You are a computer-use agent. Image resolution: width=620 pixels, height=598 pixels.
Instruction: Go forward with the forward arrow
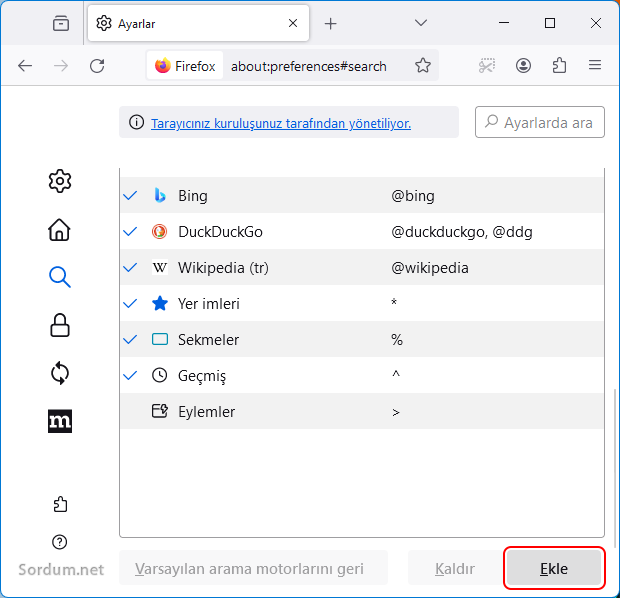click(61, 66)
